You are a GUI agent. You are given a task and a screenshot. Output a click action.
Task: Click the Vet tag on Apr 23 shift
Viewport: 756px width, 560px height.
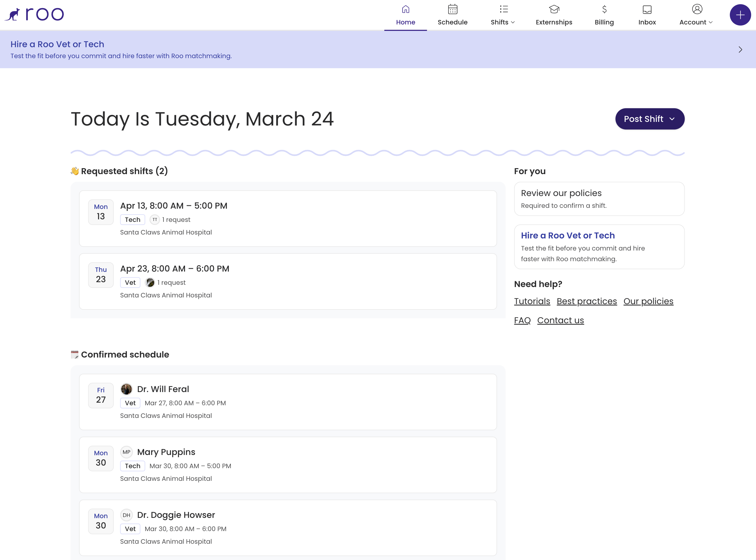tap(130, 282)
